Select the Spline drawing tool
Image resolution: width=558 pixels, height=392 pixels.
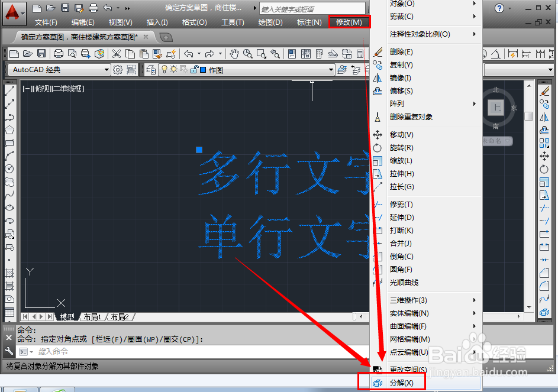[9, 195]
